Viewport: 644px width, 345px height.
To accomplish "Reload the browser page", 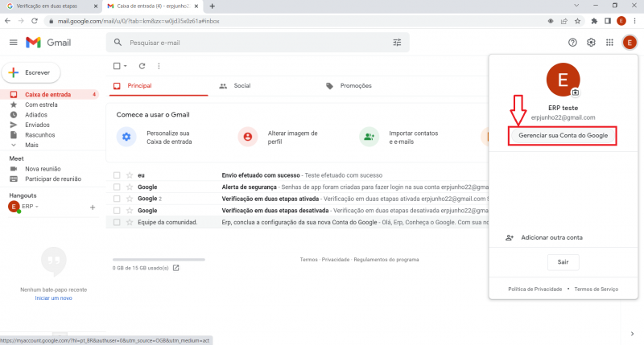I will (35, 21).
